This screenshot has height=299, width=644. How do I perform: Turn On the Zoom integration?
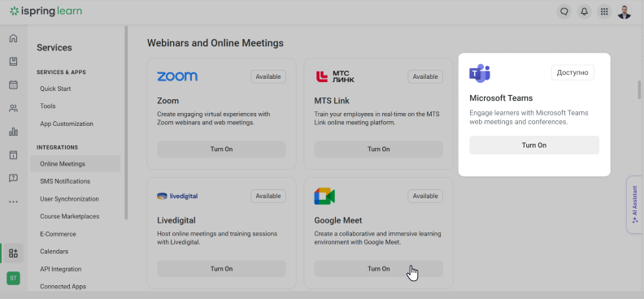coord(221,149)
